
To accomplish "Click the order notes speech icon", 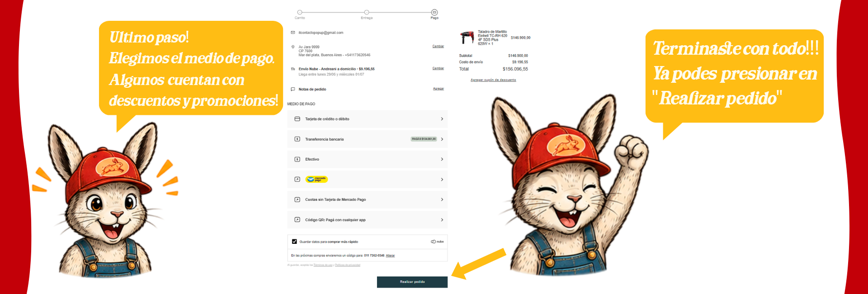I will coord(293,89).
